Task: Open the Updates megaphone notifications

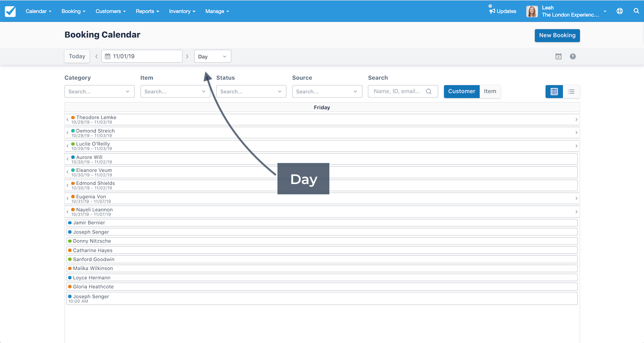Action: (x=503, y=11)
